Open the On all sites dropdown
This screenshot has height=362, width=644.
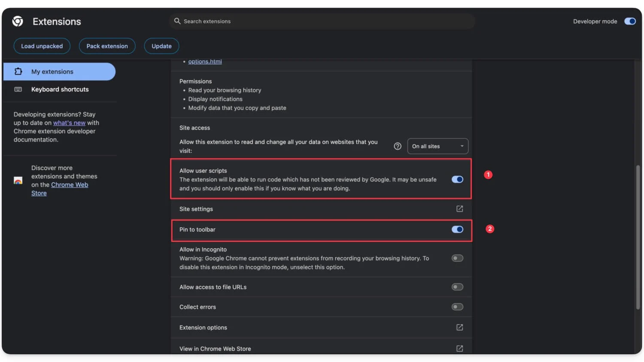click(437, 146)
